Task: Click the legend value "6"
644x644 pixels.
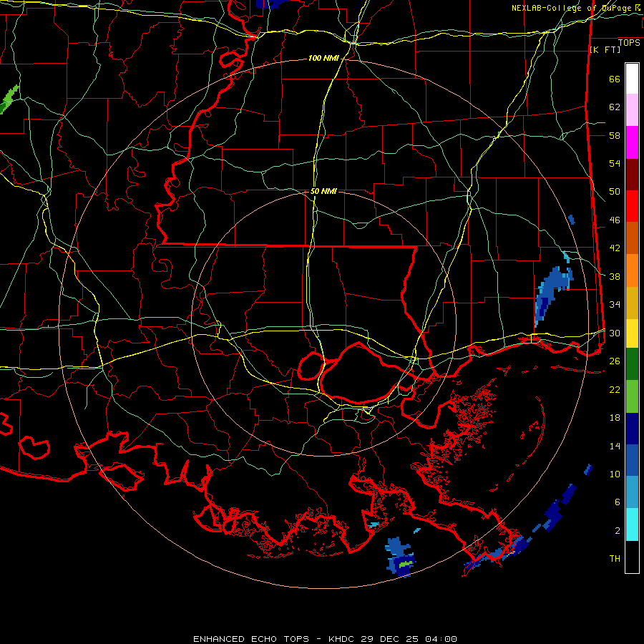Action: (x=618, y=502)
